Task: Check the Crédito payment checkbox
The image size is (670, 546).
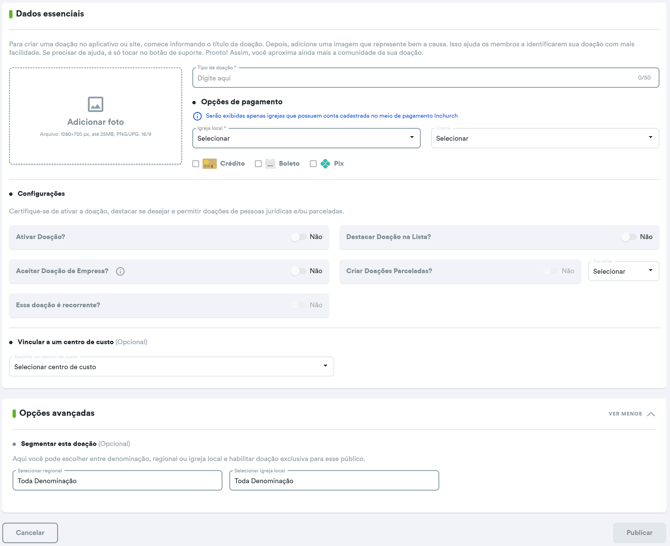Action: pos(196,164)
